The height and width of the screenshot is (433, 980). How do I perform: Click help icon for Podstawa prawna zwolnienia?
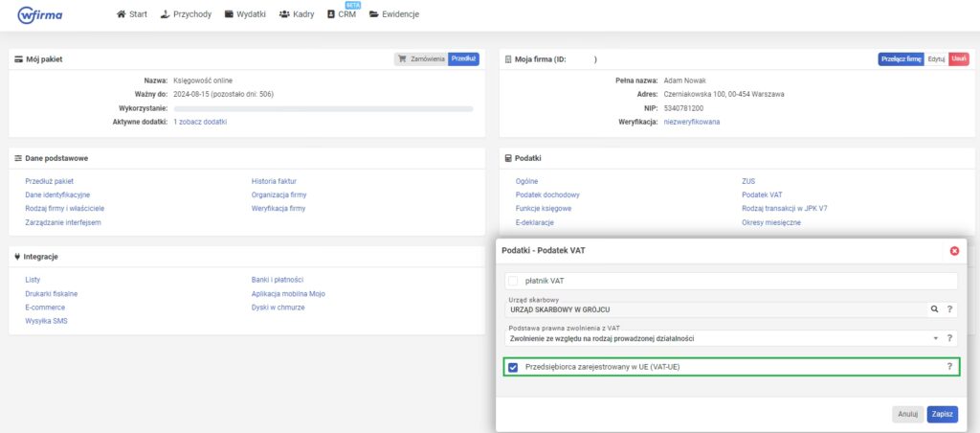949,338
